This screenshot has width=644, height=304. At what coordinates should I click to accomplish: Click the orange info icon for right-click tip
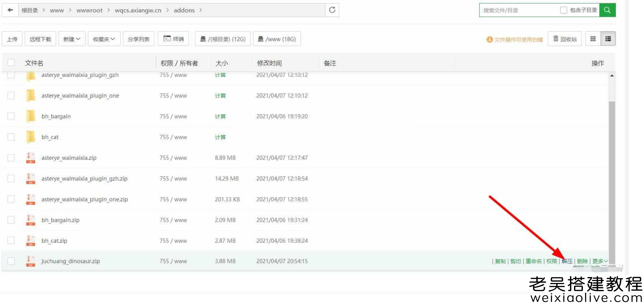click(490, 39)
